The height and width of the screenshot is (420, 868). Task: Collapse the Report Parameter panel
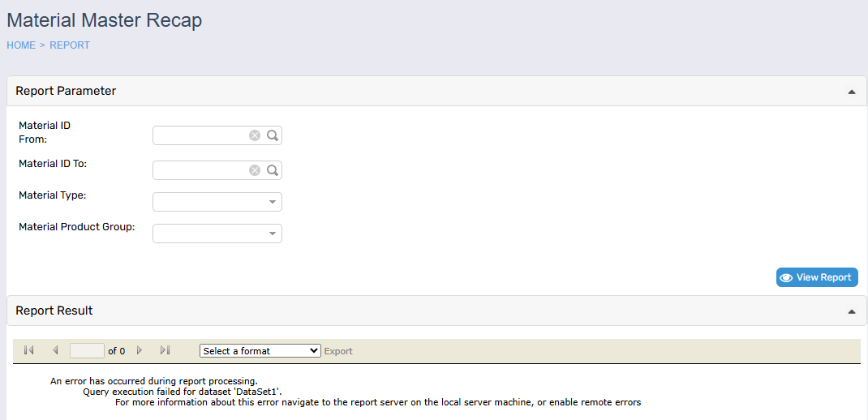click(851, 92)
